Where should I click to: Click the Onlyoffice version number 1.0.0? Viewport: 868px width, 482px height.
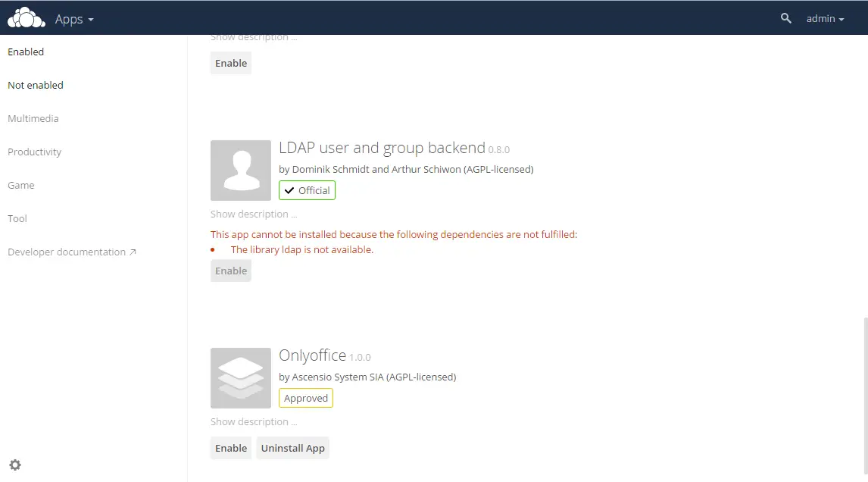(x=360, y=358)
